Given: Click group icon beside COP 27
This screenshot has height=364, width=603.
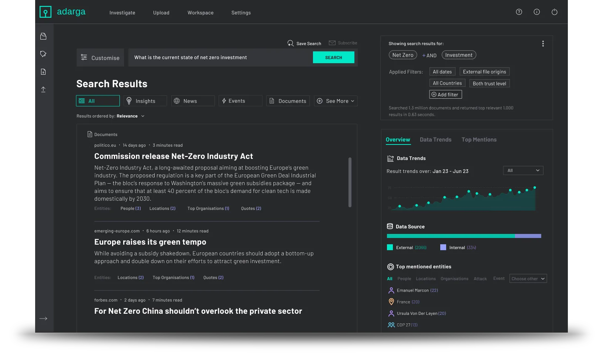Looking at the screenshot, I should (391, 325).
